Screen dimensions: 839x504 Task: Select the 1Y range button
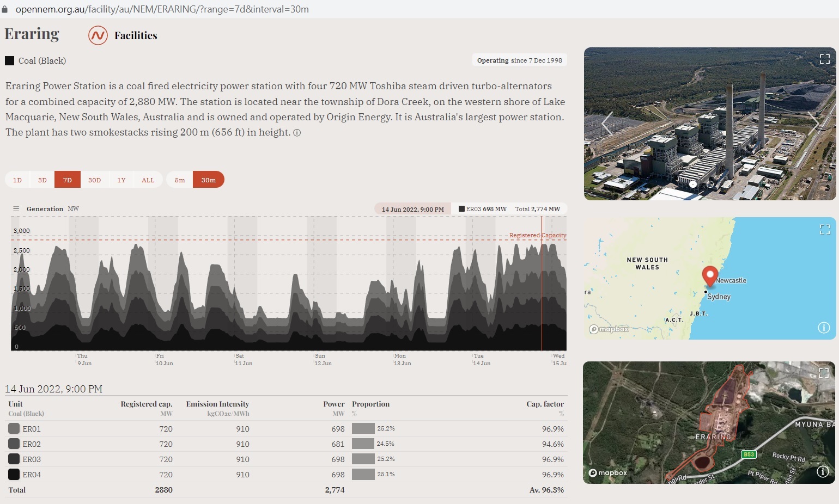pyautogui.click(x=121, y=180)
